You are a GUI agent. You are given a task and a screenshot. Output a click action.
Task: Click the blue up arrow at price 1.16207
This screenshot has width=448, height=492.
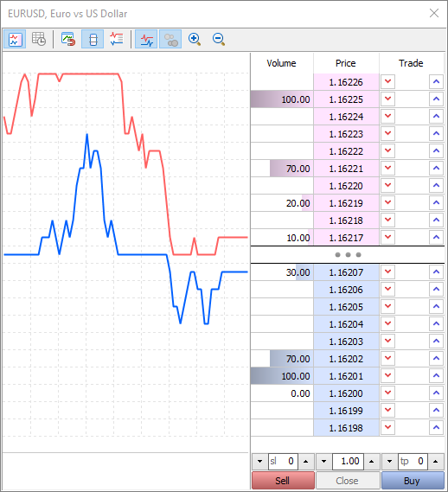[436, 272]
